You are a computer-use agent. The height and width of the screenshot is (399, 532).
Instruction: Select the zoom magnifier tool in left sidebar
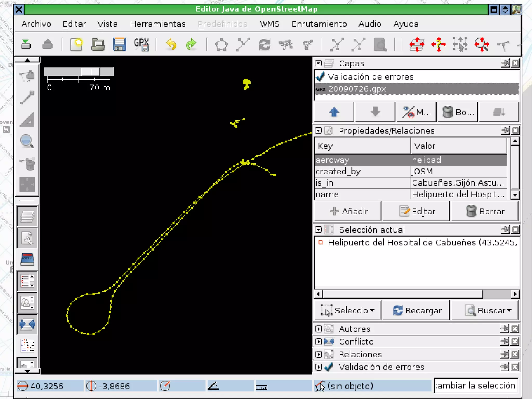(x=27, y=142)
